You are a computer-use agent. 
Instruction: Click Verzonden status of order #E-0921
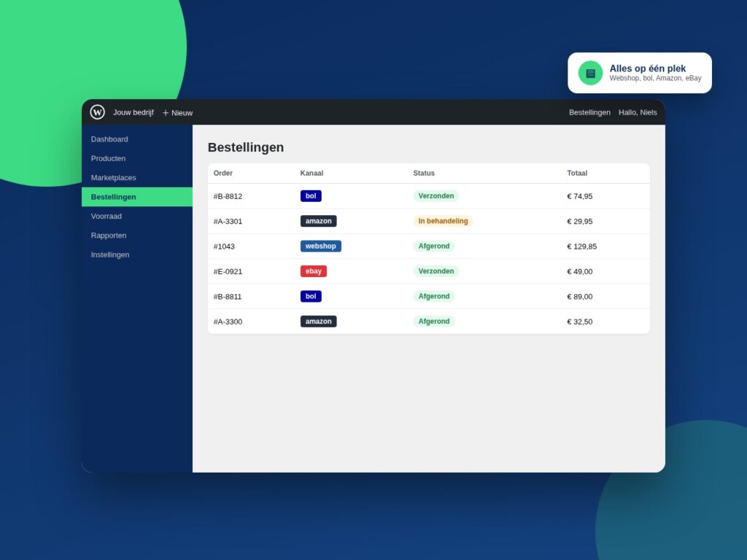tap(436, 271)
